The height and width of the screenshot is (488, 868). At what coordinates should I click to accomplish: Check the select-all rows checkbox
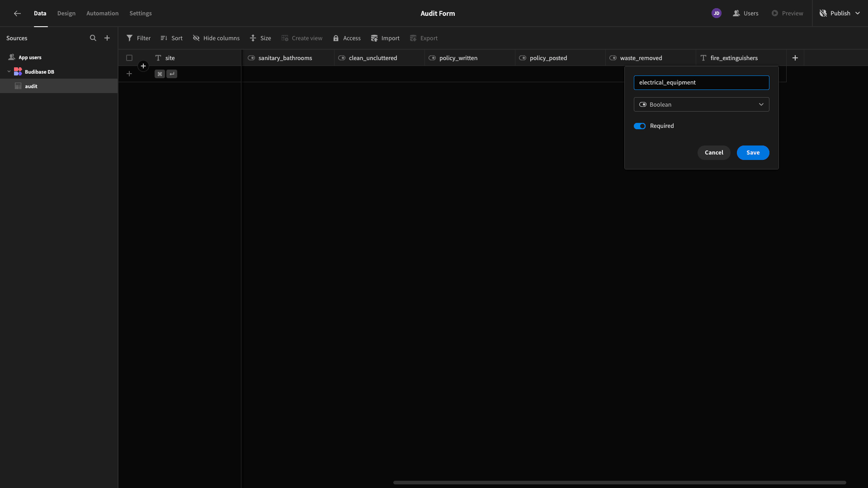point(129,58)
